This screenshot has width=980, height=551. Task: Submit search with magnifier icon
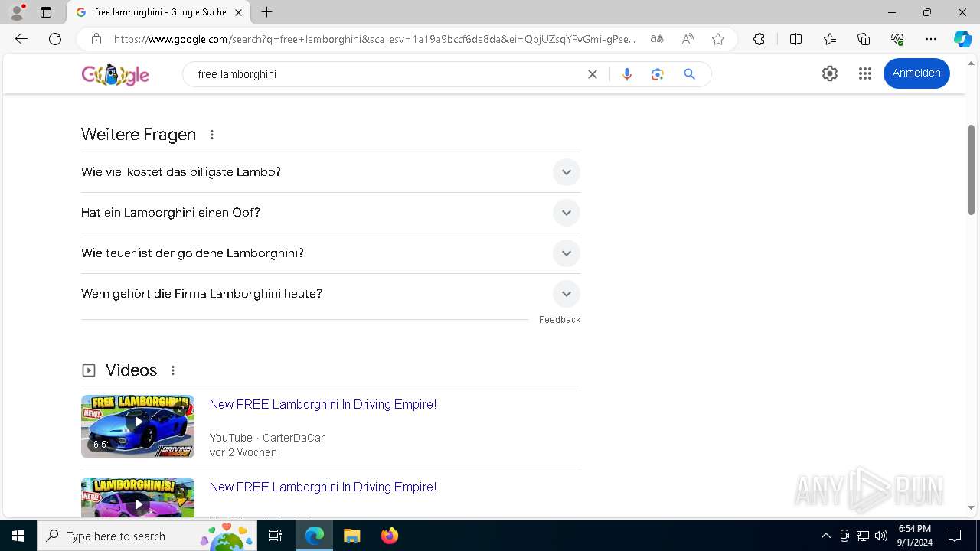click(689, 74)
